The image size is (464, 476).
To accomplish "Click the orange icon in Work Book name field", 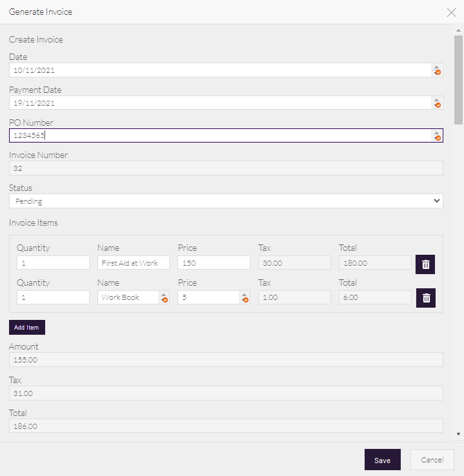I will 165,300.
